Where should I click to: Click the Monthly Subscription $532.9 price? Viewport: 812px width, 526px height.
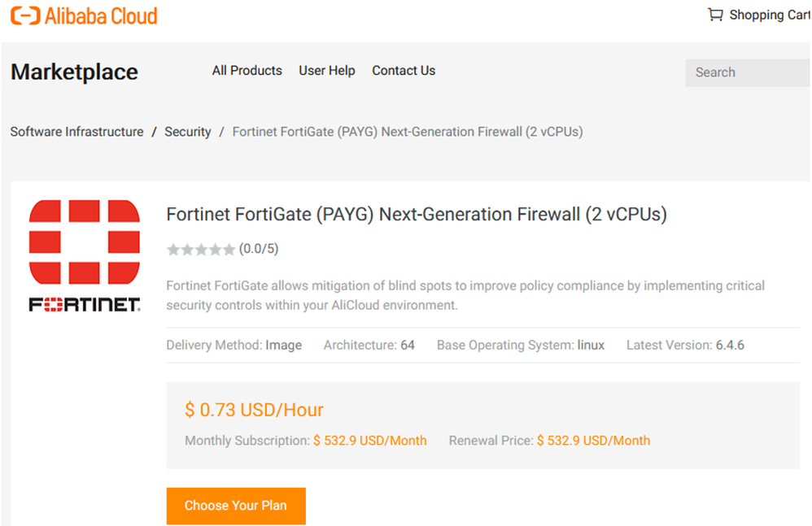(x=369, y=441)
